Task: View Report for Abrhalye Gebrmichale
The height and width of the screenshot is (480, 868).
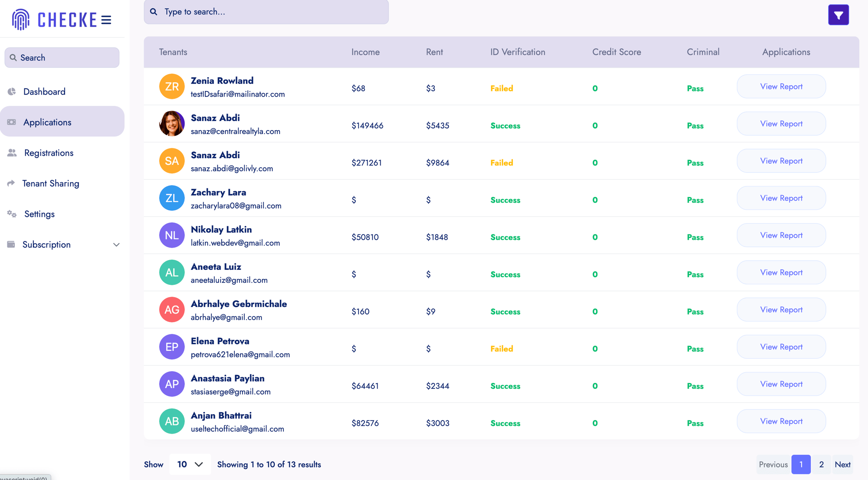Action: (x=781, y=310)
